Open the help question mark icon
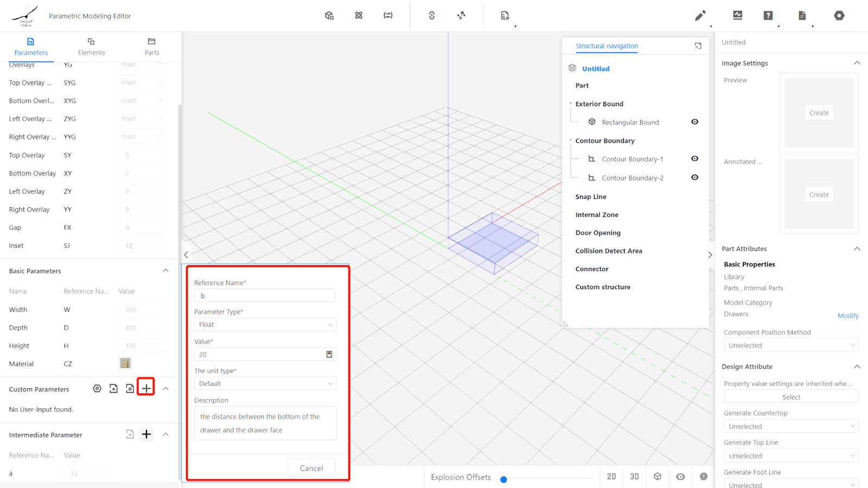 [x=768, y=16]
